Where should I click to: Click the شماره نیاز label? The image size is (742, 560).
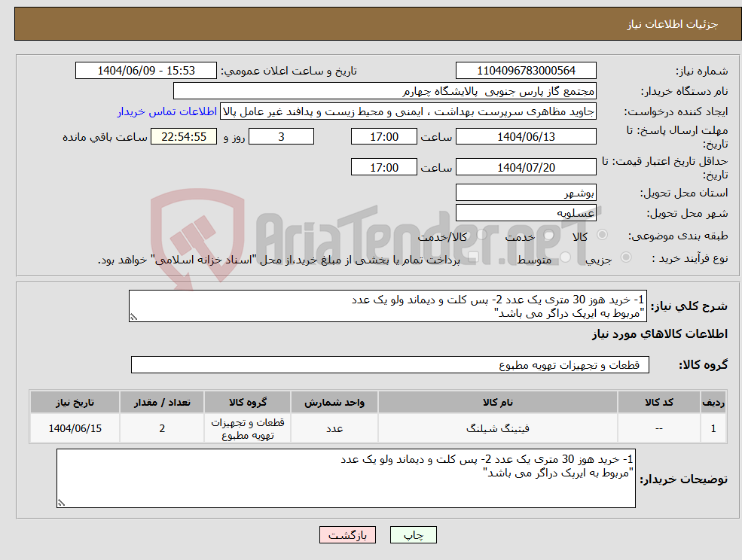(701, 71)
